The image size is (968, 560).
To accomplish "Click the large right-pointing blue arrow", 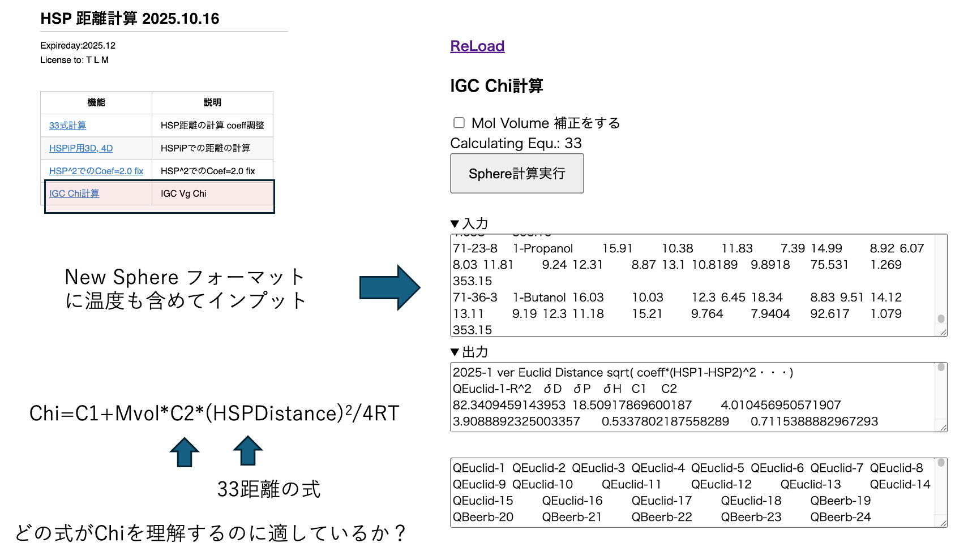I will pyautogui.click(x=389, y=288).
